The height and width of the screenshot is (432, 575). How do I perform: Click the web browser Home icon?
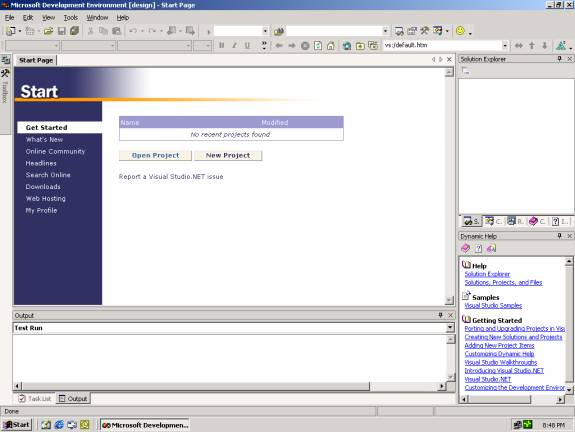(331, 46)
